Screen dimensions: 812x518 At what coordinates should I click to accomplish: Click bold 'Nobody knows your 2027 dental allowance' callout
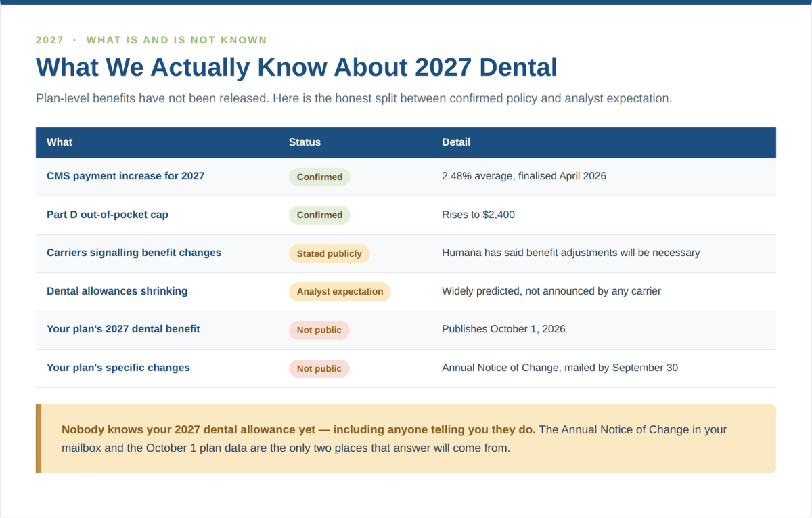coord(298,429)
